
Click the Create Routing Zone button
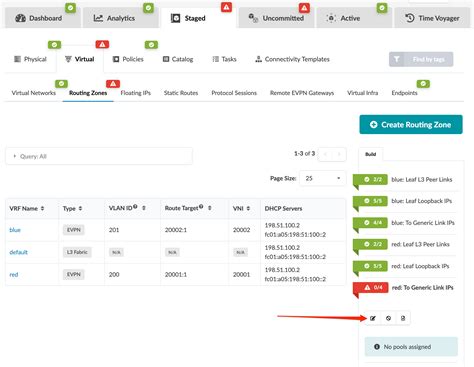411,125
